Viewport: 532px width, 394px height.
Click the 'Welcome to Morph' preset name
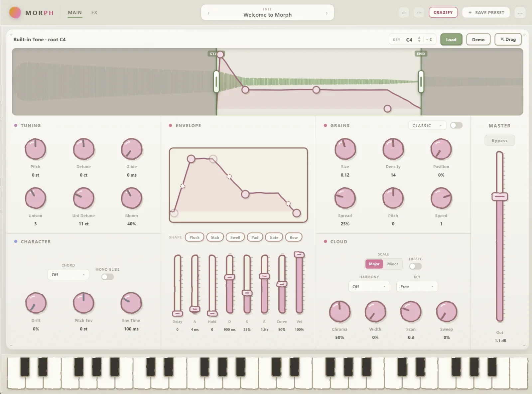click(267, 15)
